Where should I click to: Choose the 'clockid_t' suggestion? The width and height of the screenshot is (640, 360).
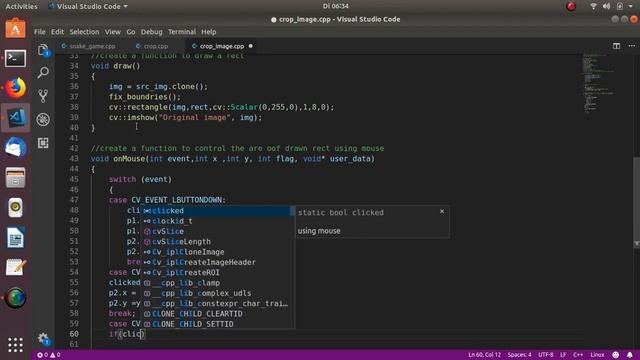(217, 221)
